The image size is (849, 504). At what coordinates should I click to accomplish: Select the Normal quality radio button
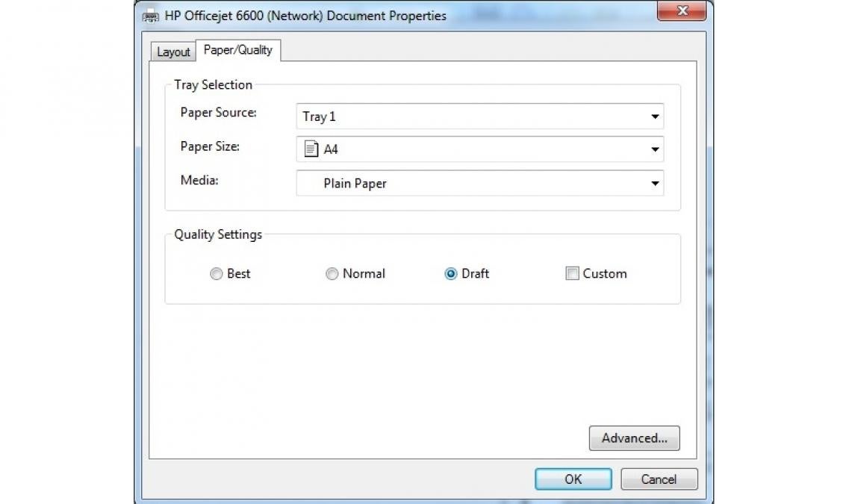pyautogui.click(x=332, y=274)
